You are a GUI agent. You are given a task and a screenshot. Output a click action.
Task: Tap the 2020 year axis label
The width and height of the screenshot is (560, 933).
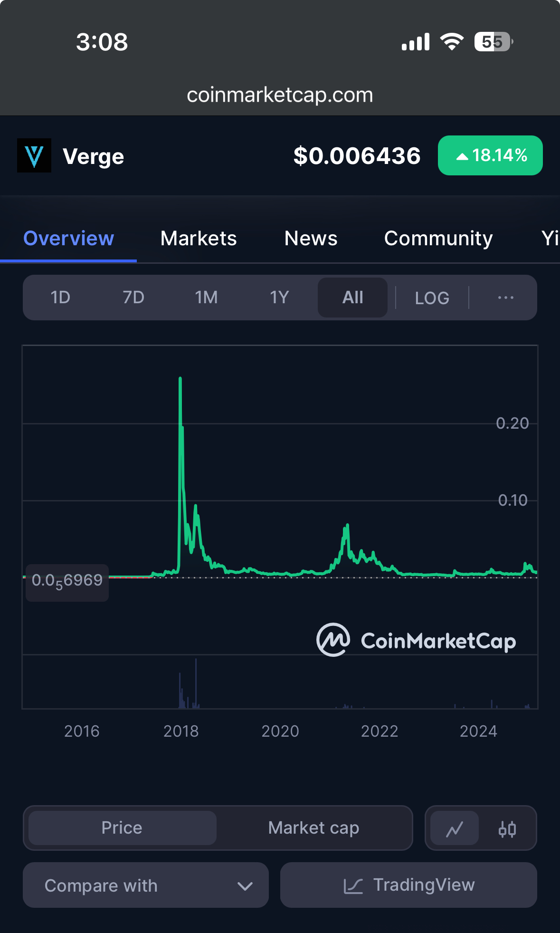pos(280,731)
